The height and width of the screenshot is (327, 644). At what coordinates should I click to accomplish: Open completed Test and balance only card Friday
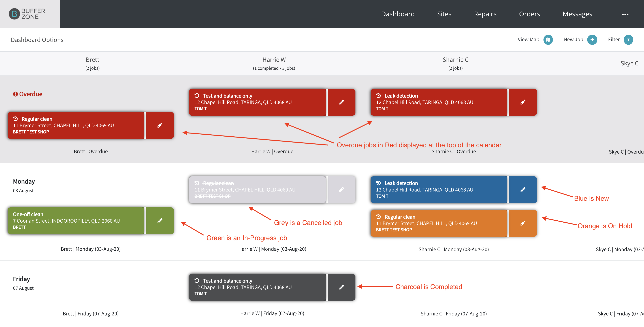pos(257,287)
